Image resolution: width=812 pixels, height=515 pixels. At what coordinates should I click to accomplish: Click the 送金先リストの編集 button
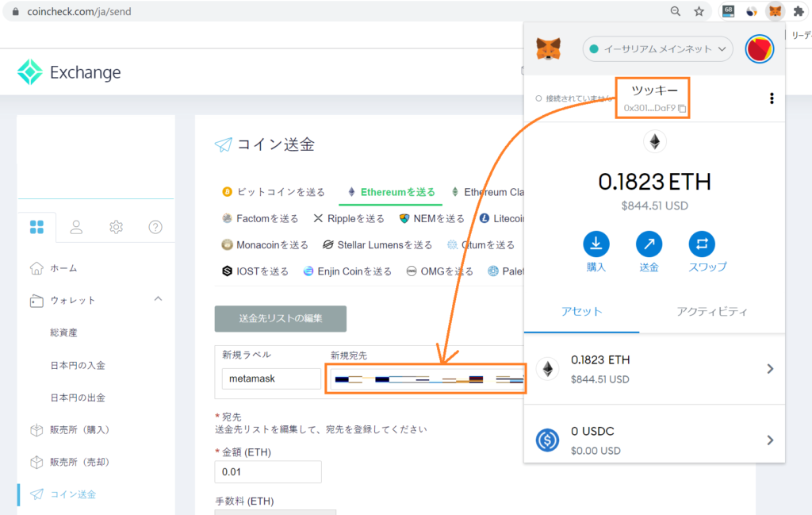click(280, 319)
